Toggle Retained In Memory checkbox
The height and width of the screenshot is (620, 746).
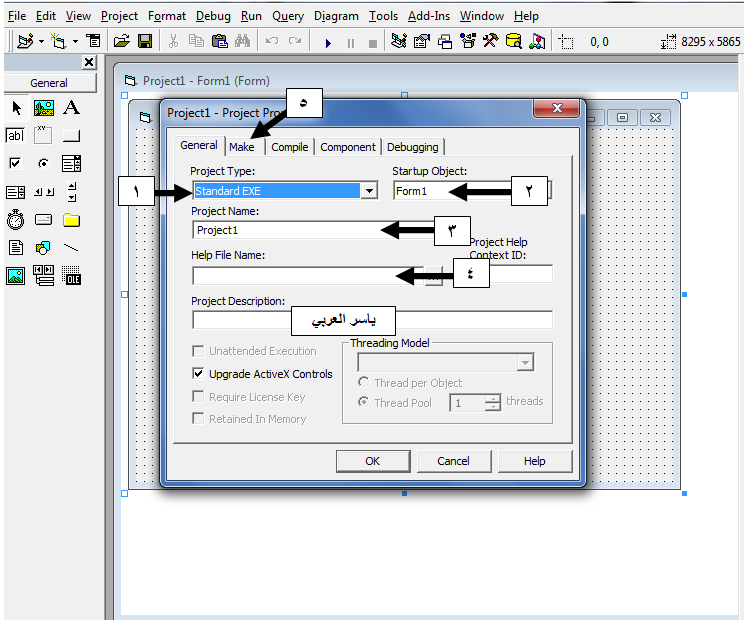pos(198,419)
